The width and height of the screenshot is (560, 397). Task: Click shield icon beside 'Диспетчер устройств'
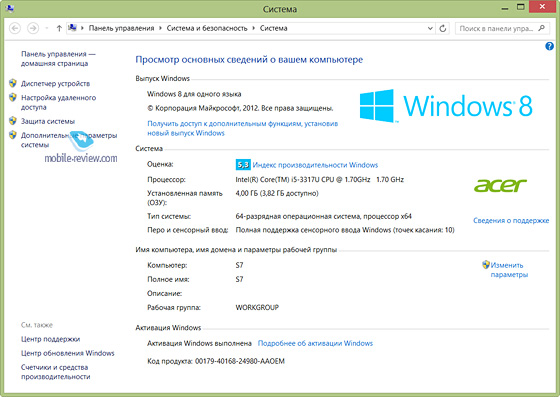[13, 83]
